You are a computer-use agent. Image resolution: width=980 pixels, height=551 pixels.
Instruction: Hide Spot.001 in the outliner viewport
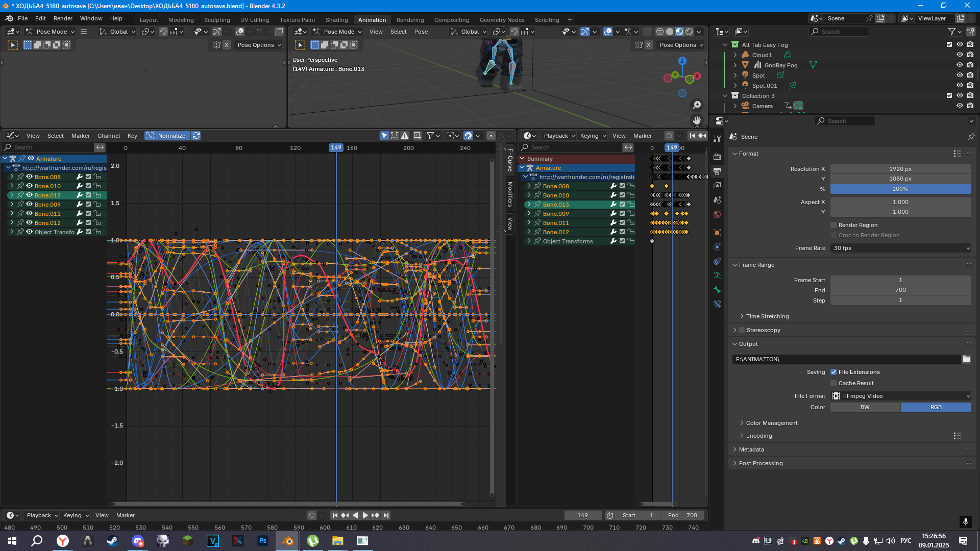click(960, 86)
